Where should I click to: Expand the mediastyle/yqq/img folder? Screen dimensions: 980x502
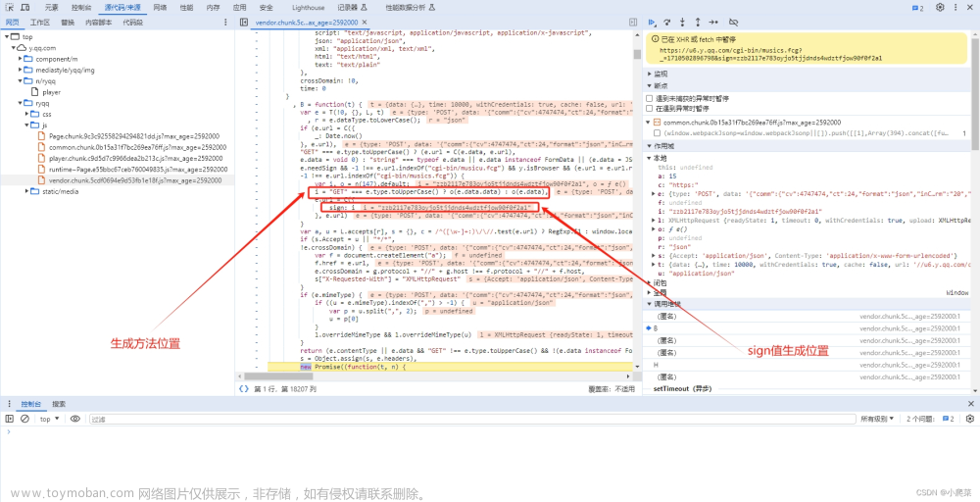[x=21, y=70]
